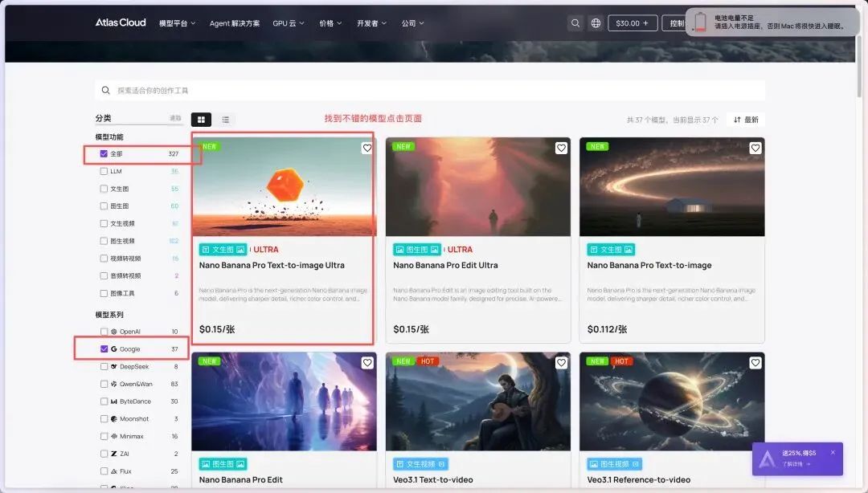The image size is (868, 493).
Task: Check the DeepSeek series checkbox
Action: pos(104,366)
